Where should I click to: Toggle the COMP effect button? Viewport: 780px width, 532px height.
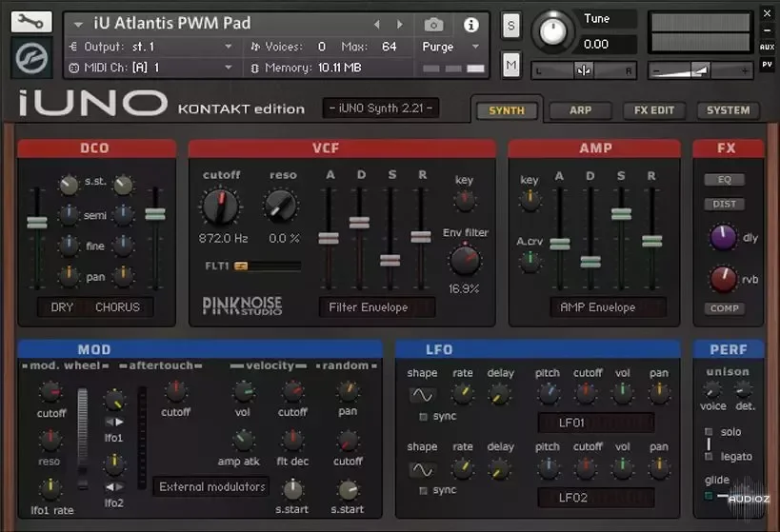724,308
